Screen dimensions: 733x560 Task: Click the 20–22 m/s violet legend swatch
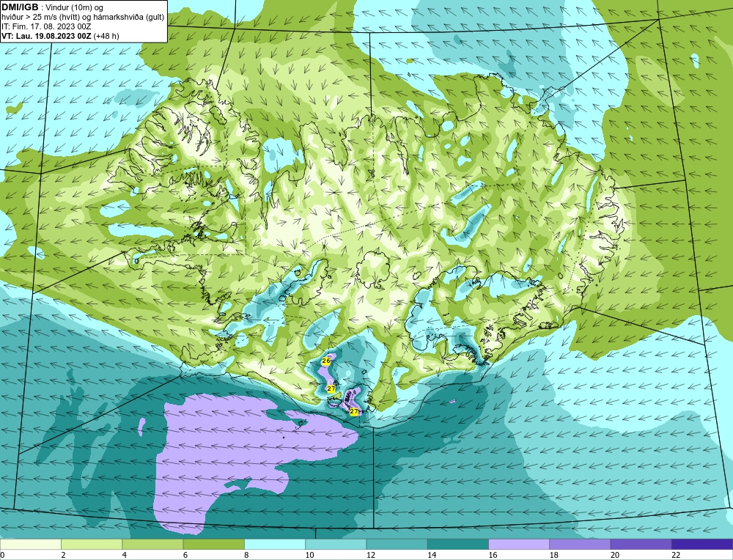coord(641,544)
